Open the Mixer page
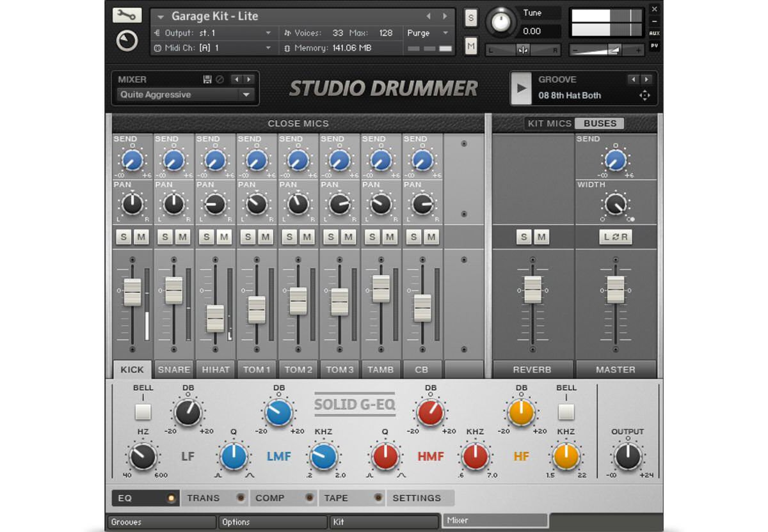Image resolution: width=768 pixels, height=532 pixels. coord(495,520)
